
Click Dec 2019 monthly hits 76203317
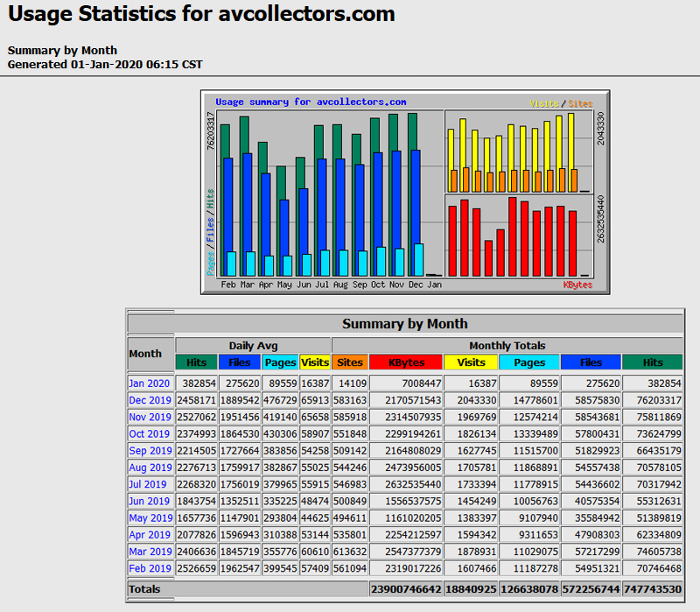tap(659, 400)
